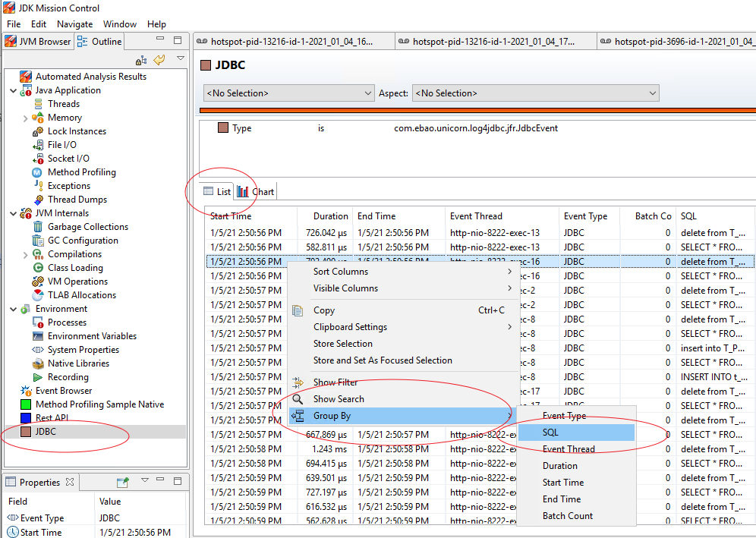Click the Thread Dumps item

77,200
